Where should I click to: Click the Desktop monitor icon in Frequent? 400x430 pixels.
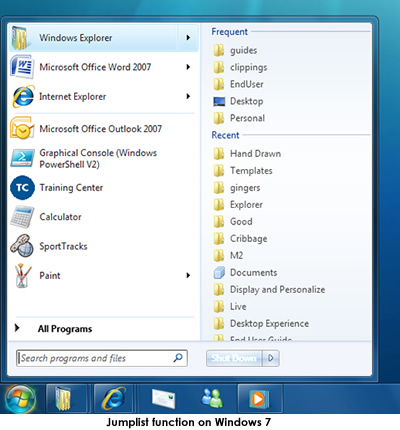point(219,101)
